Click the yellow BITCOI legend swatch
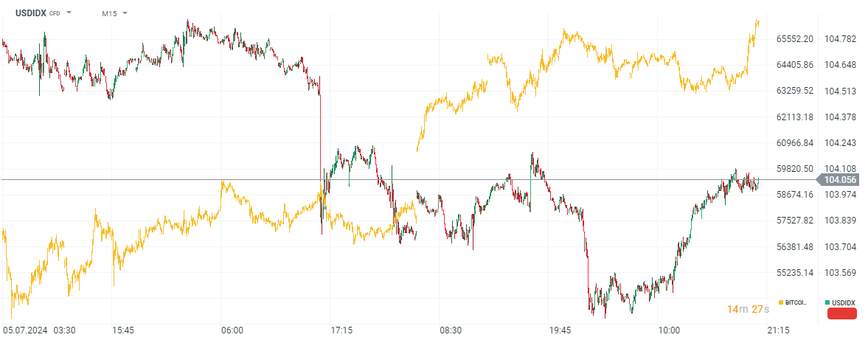The width and height of the screenshot is (868, 343). pyautogui.click(x=780, y=303)
